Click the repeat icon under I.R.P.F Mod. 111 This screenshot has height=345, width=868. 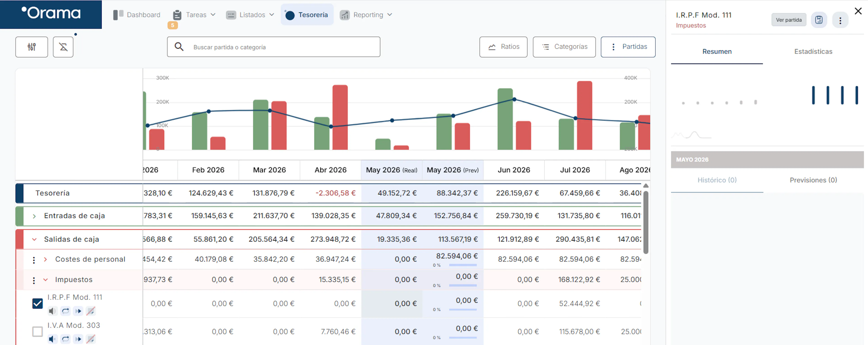coord(65,311)
